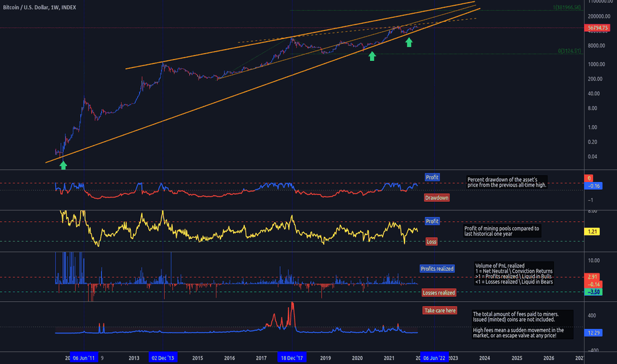Select the Losses realized label
The width and height of the screenshot is (617, 364).
[x=439, y=293]
